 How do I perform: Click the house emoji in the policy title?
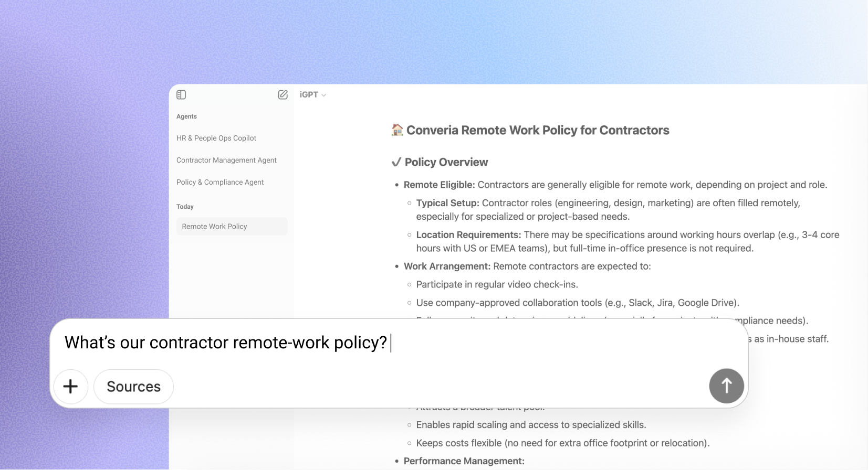coord(398,130)
